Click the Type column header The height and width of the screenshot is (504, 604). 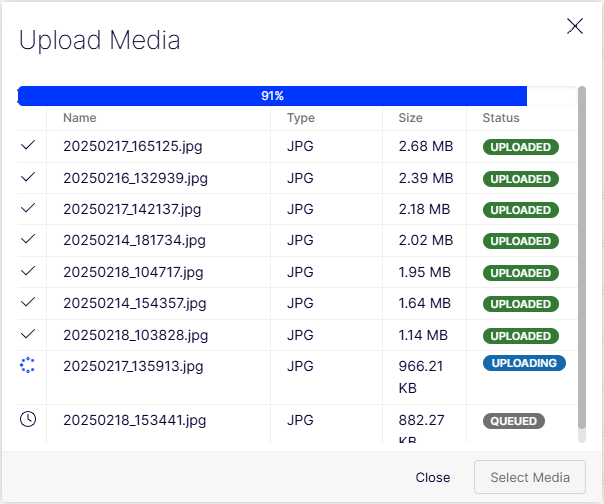coord(301,118)
